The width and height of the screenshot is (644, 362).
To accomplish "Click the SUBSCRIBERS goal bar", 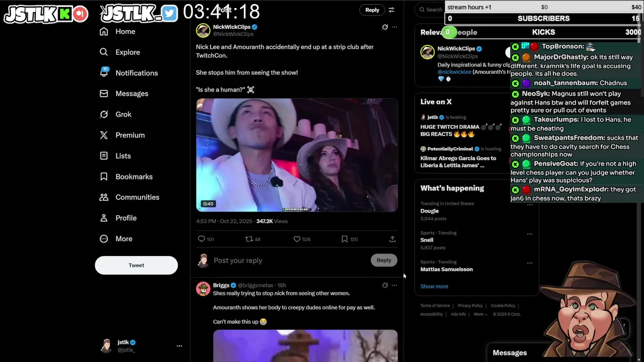I will click(543, 19).
